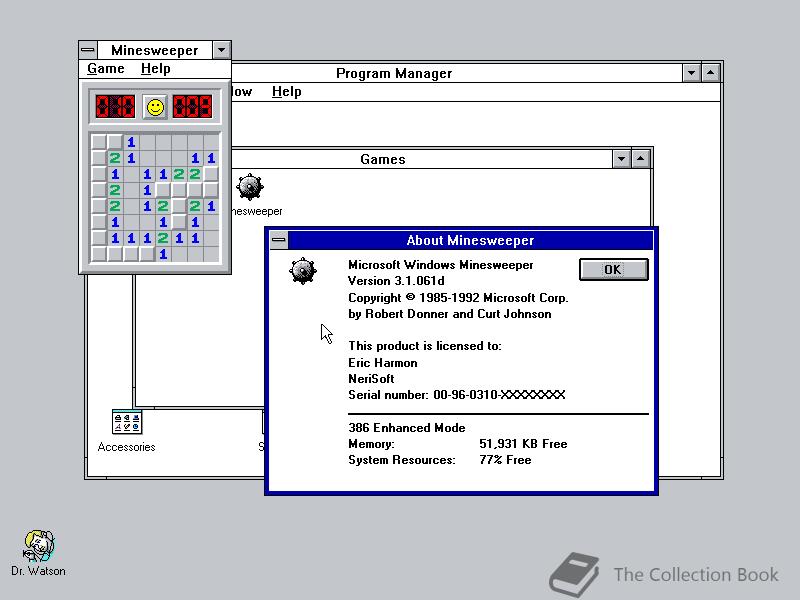
Task: Click the Copyright 1985-1992 Microsoft Corp. line
Action: (458, 297)
